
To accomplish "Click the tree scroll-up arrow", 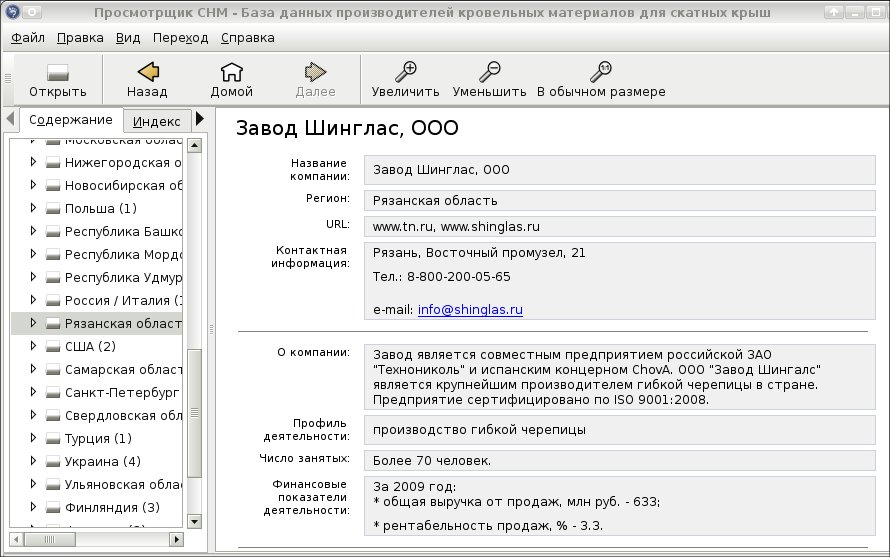I will pos(195,145).
